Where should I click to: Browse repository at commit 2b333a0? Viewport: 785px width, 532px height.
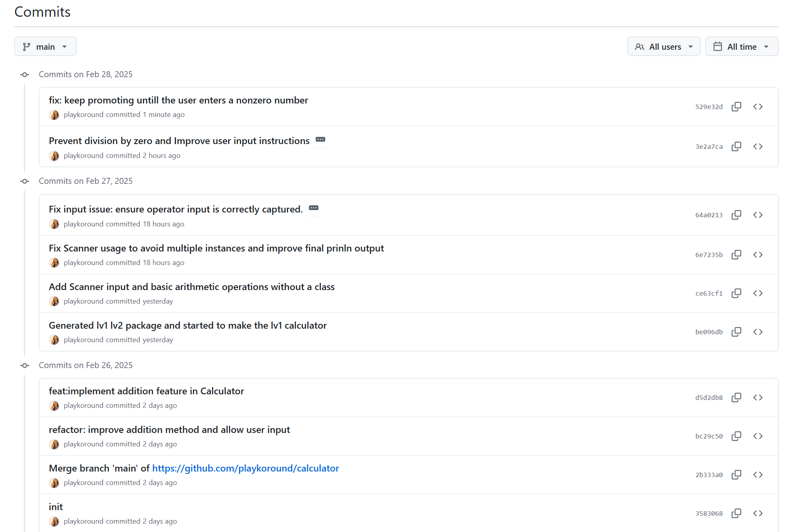758,475
